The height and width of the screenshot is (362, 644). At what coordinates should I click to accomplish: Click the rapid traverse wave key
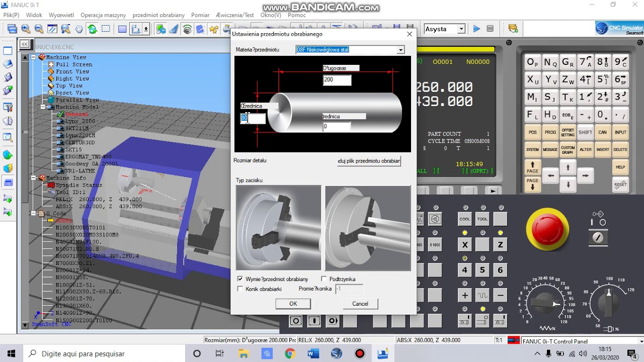click(x=482, y=295)
